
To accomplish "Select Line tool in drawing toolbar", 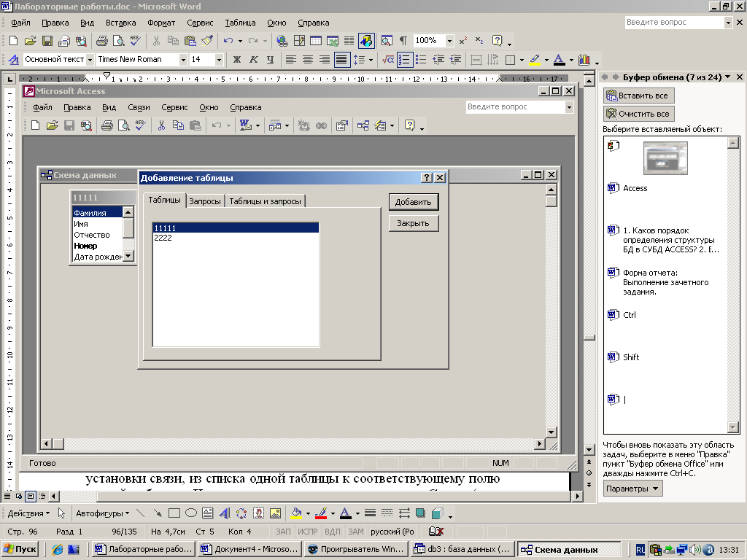I will tap(141, 513).
